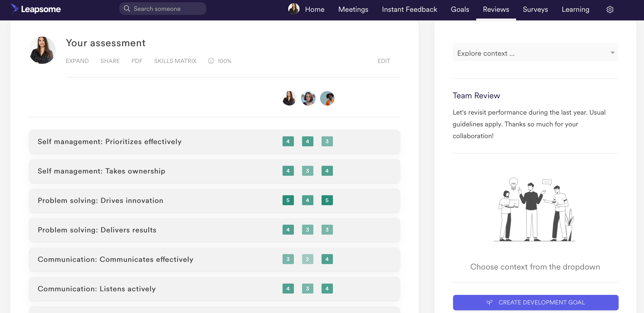Click last score 4 in Communicates effectively
This screenshot has width=644, height=313.
click(x=327, y=259)
